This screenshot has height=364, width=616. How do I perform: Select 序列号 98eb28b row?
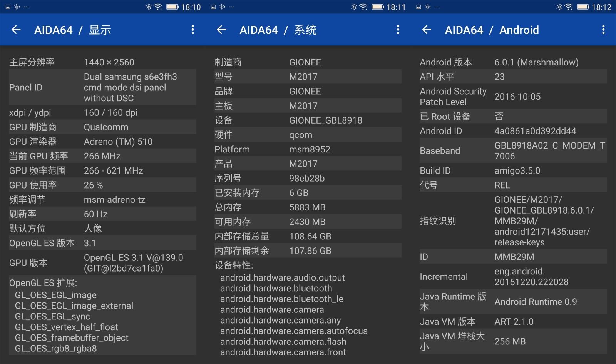308,178
